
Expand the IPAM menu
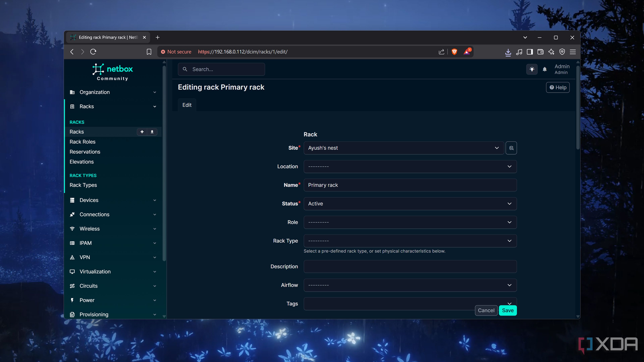click(x=113, y=243)
